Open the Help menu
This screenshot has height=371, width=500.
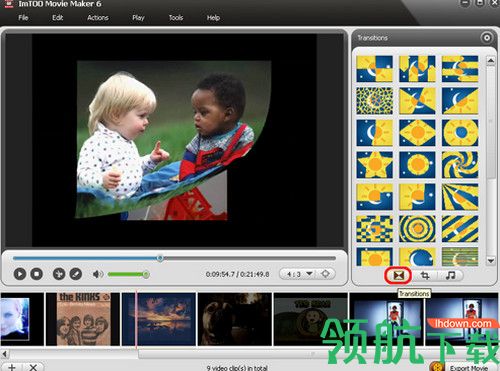pos(213,18)
